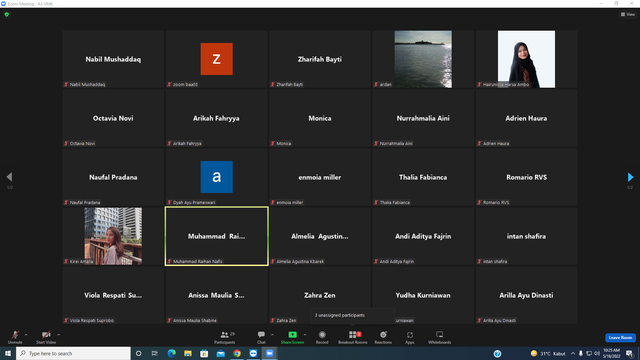The width and height of the screenshot is (640, 360).
Task: Click Romario RVS's name in tile
Action: click(527, 177)
